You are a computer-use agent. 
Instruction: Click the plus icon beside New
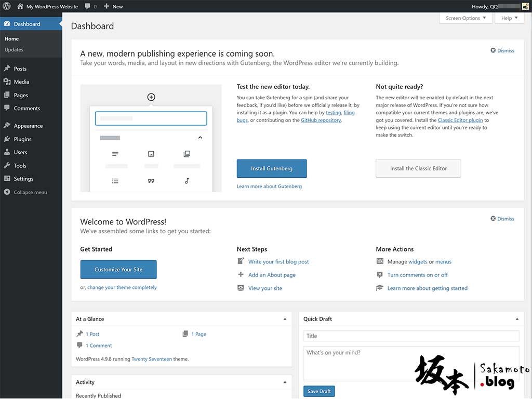106,6
